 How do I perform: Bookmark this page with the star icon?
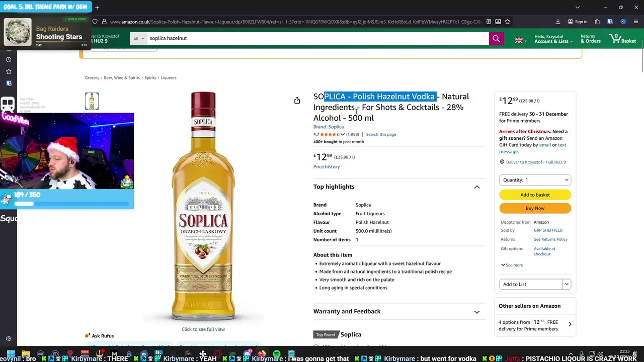click(508, 22)
